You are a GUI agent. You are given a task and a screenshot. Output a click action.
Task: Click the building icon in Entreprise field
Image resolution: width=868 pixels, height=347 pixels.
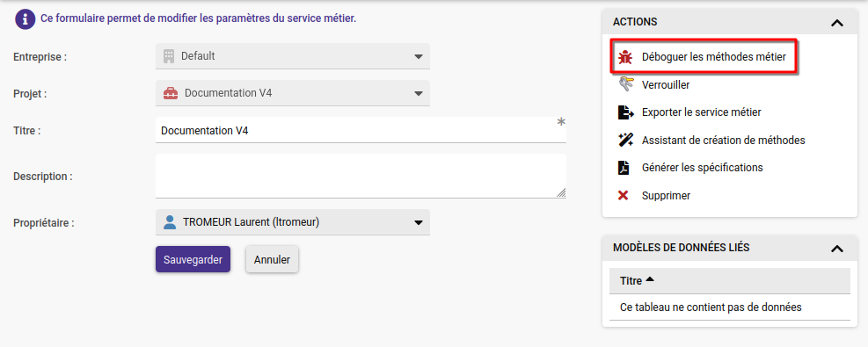[x=169, y=56]
